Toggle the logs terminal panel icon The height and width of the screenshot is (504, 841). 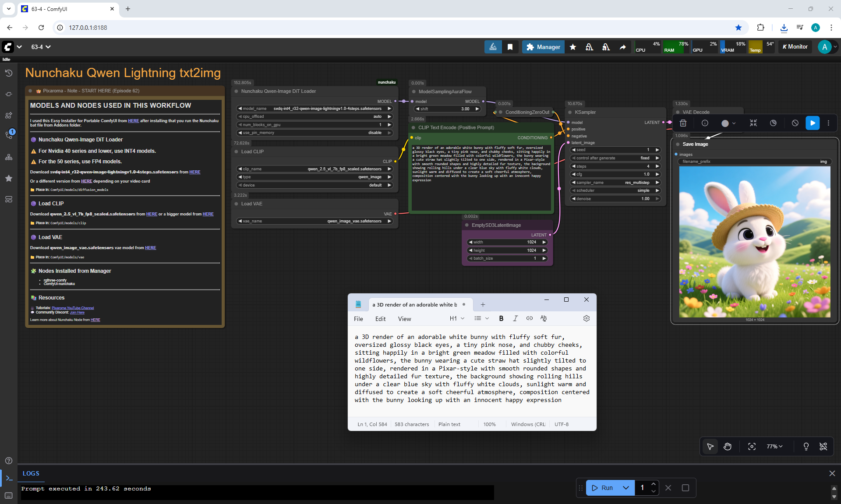point(9,478)
